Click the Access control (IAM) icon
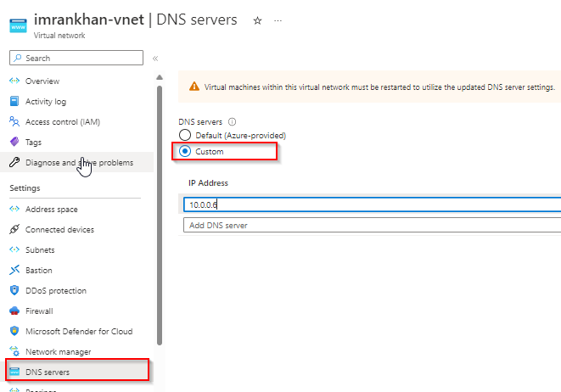Viewport: 561px width, 392px height. pyautogui.click(x=14, y=121)
